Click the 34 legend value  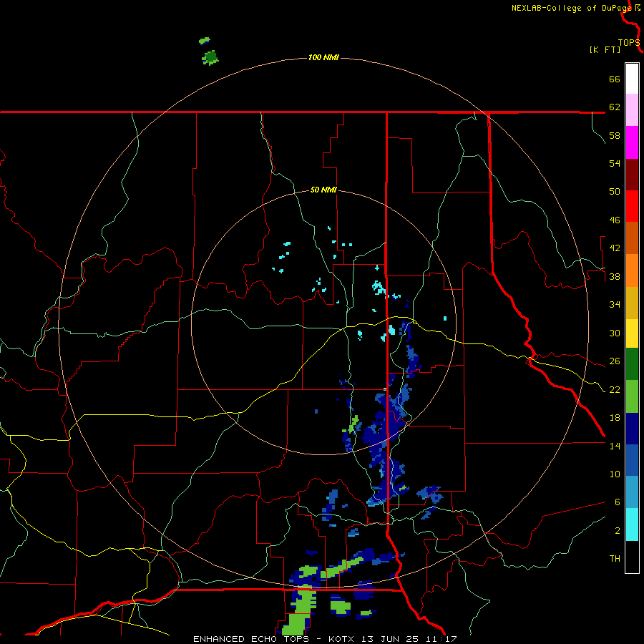(x=615, y=305)
